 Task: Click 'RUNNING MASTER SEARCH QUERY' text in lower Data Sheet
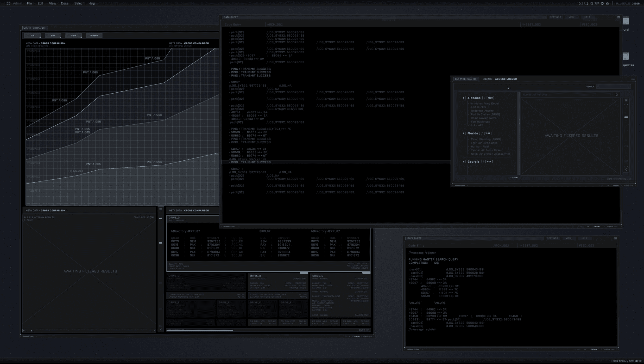(433, 260)
